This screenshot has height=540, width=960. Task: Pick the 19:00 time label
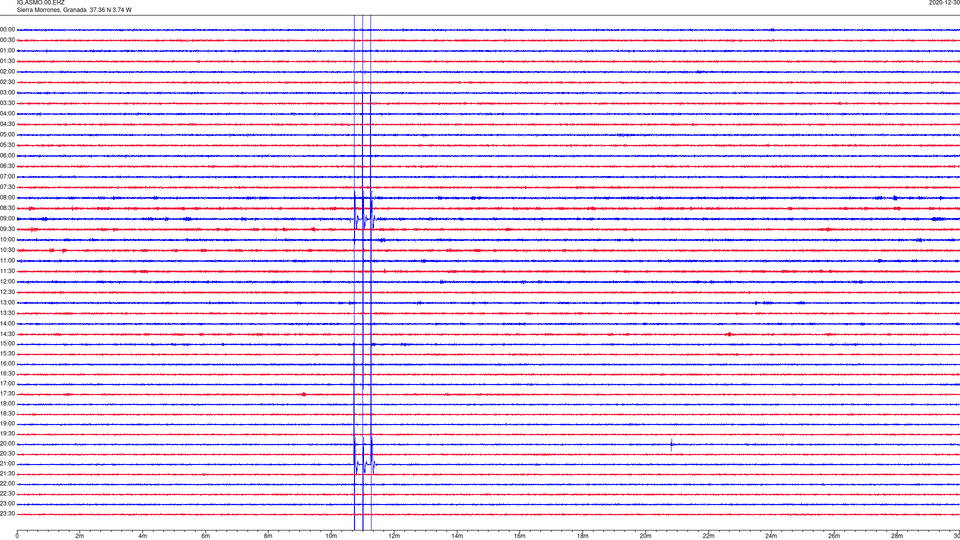[7, 424]
